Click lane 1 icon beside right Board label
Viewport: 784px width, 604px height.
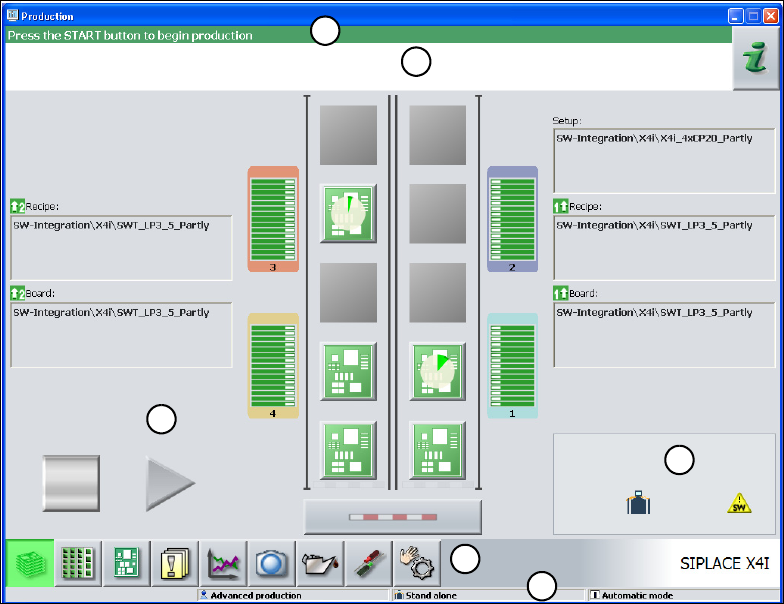click(x=560, y=293)
